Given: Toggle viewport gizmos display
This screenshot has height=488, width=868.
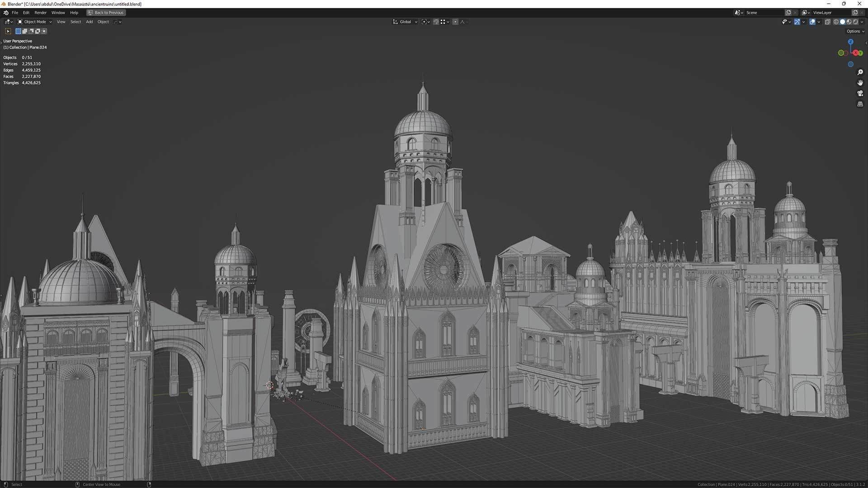Looking at the screenshot, I should tap(797, 22).
